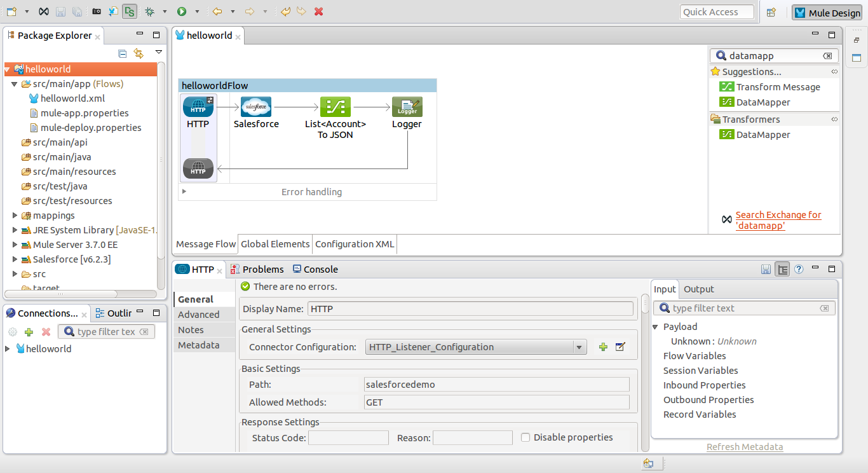Click 'Search Exchange for datamapp' link
This screenshot has height=473, width=868.
click(x=778, y=220)
